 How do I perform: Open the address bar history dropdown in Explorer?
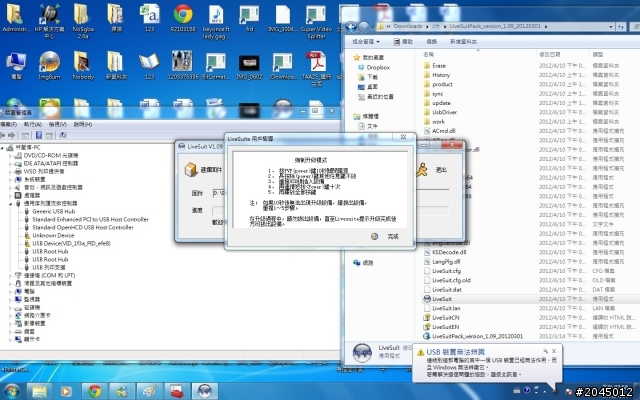(x=611, y=27)
